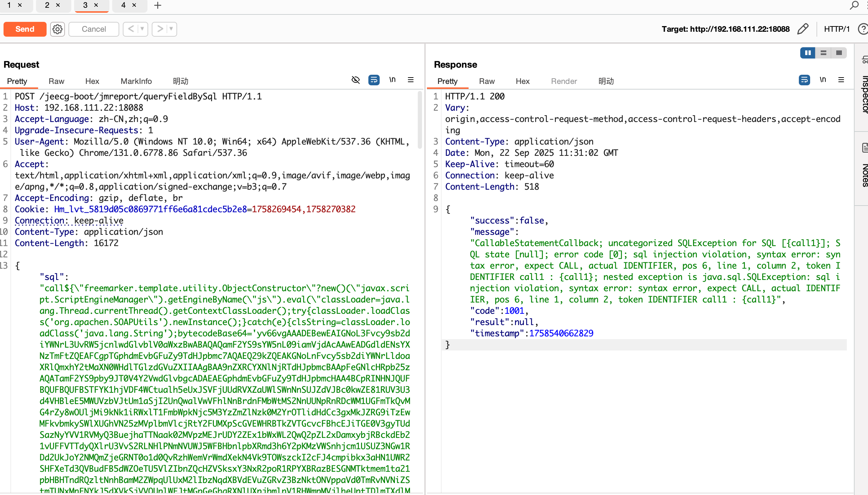Viewport: 868px width, 495px height.
Task: Toggle line wrap in Request panel
Action: [x=374, y=80]
